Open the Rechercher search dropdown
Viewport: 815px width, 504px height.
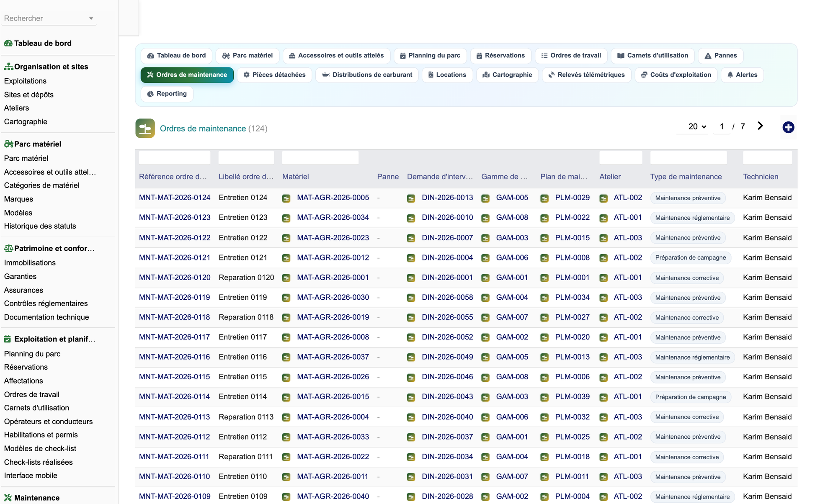49,18
